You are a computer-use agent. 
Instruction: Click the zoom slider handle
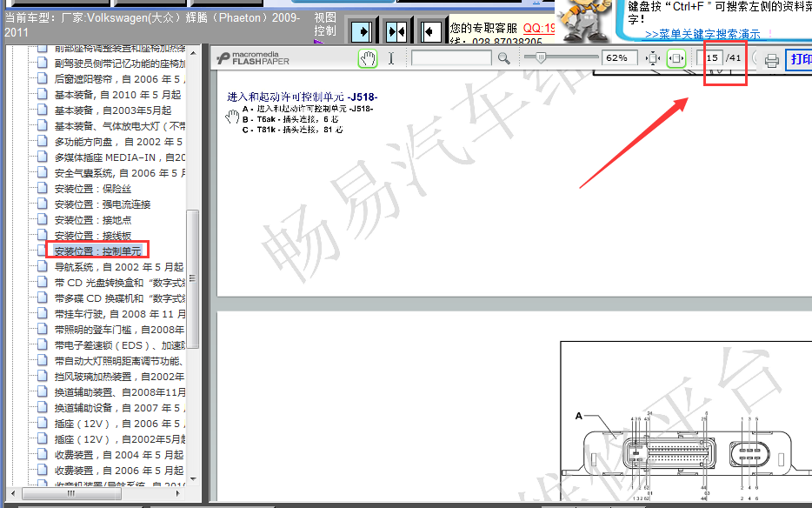541,57
